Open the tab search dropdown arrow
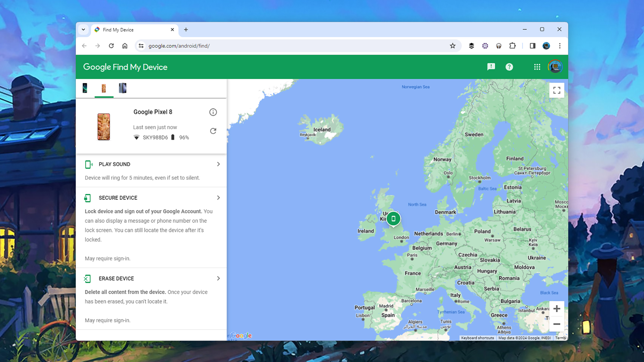This screenshot has width=644, height=362. point(83,30)
